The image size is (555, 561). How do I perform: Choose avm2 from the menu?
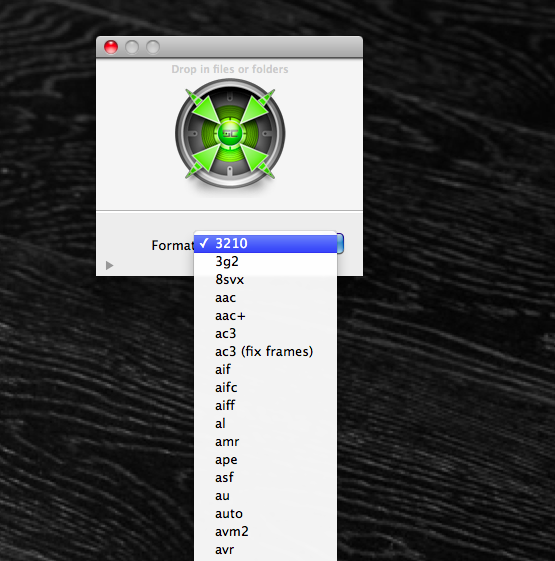point(265,531)
